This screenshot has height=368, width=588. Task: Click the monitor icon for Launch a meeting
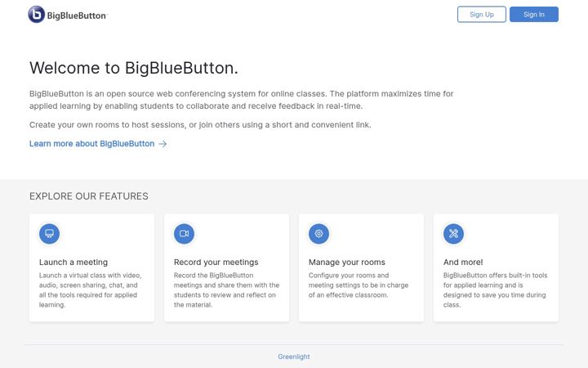pos(49,234)
